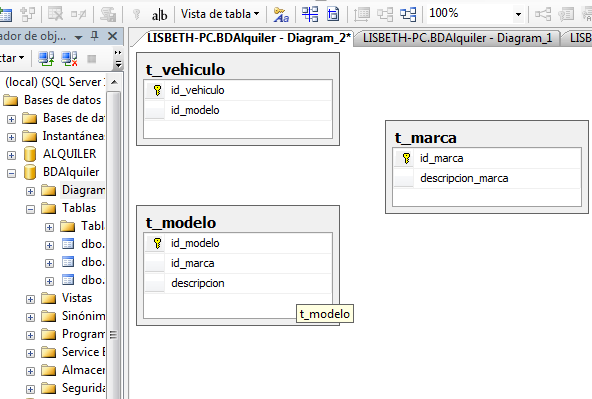592x399 pixels.
Task: Expand the Sinónimos folder node
Action: [30, 317]
